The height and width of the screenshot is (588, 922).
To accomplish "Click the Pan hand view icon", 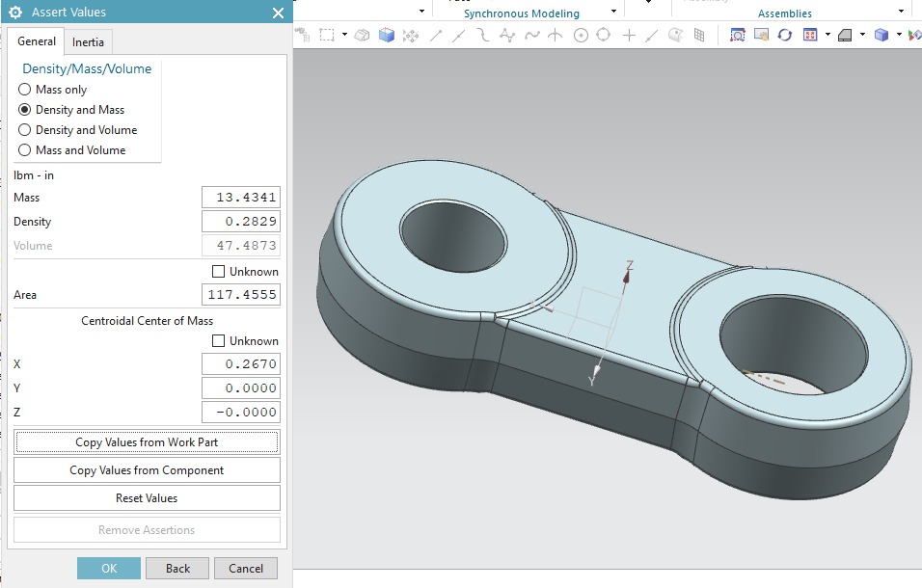I will coord(761,35).
